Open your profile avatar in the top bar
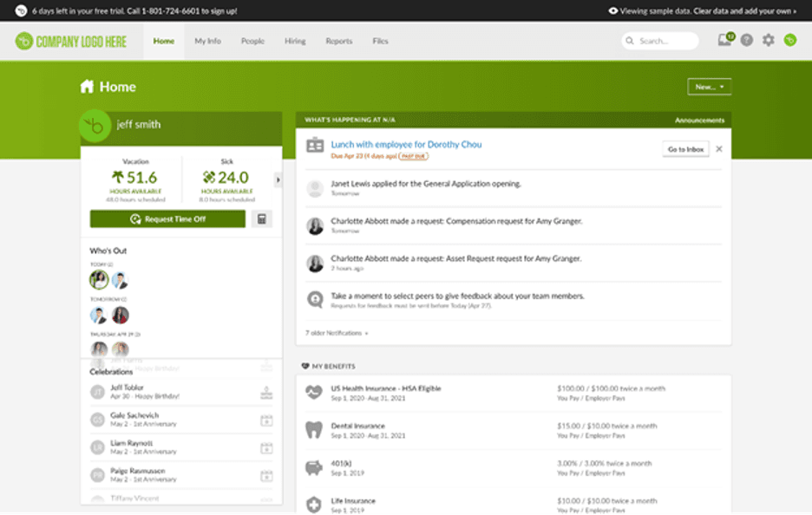The height and width of the screenshot is (515, 812). click(790, 41)
